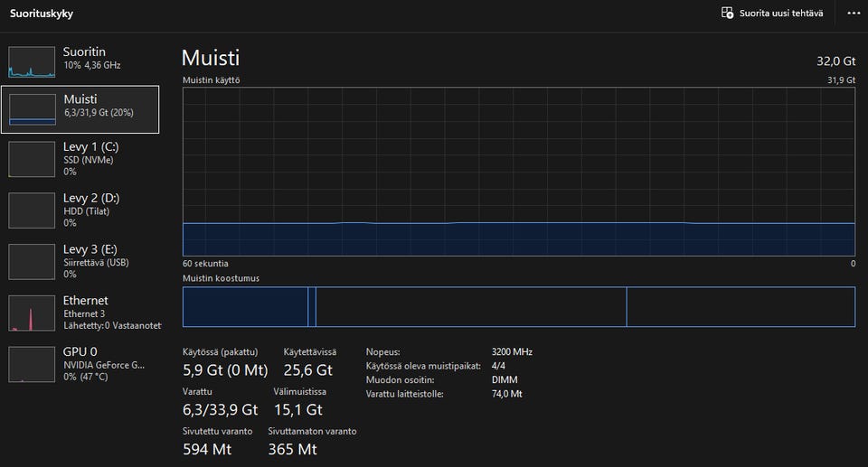Open the Suoritin CPU mini graph

click(x=32, y=62)
